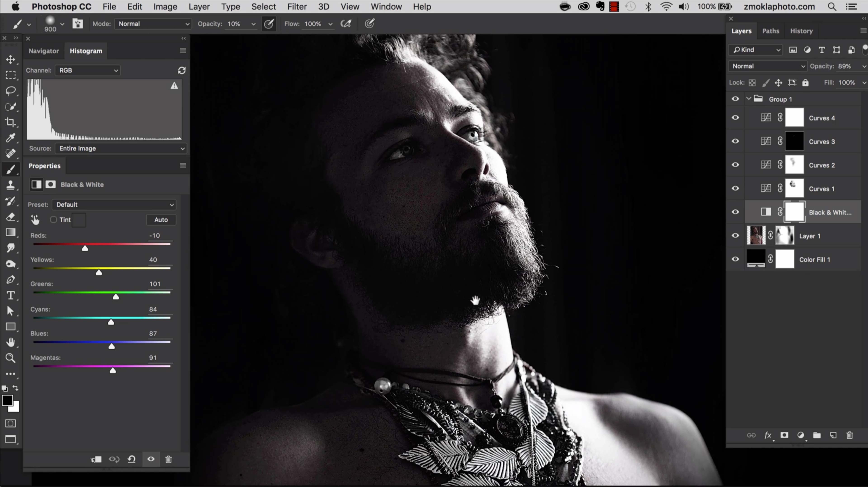Image resolution: width=868 pixels, height=487 pixels.
Task: Select the Type tool in toolbar
Action: 10,295
